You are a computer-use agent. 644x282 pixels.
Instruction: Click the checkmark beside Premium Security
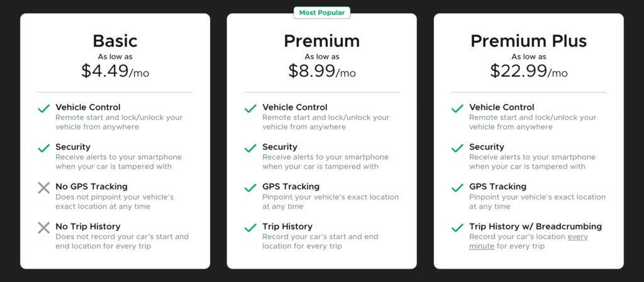(x=251, y=148)
